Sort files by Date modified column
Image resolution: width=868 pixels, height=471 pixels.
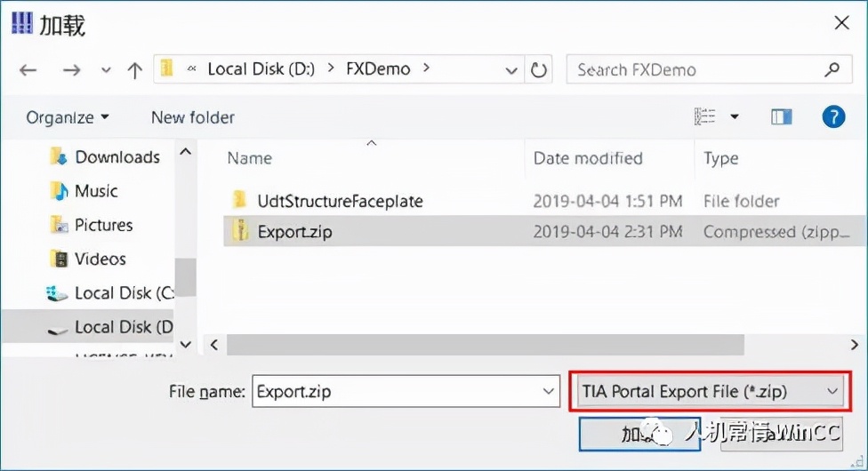(588, 158)
